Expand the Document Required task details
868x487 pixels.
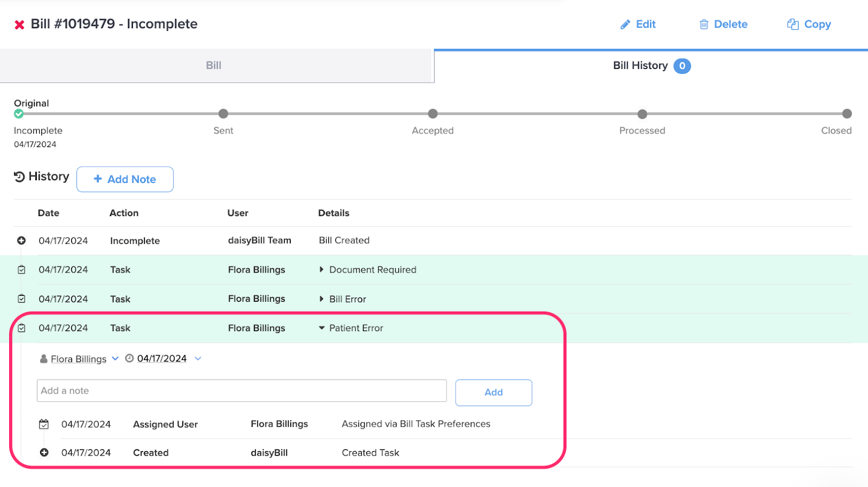click(x=321, y=270)
